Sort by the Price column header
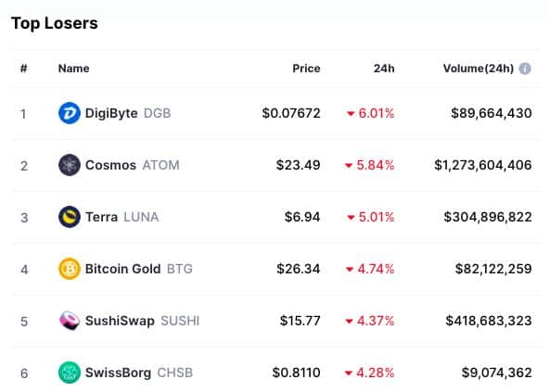Viewport: 550px width, 392px height. 306,69
